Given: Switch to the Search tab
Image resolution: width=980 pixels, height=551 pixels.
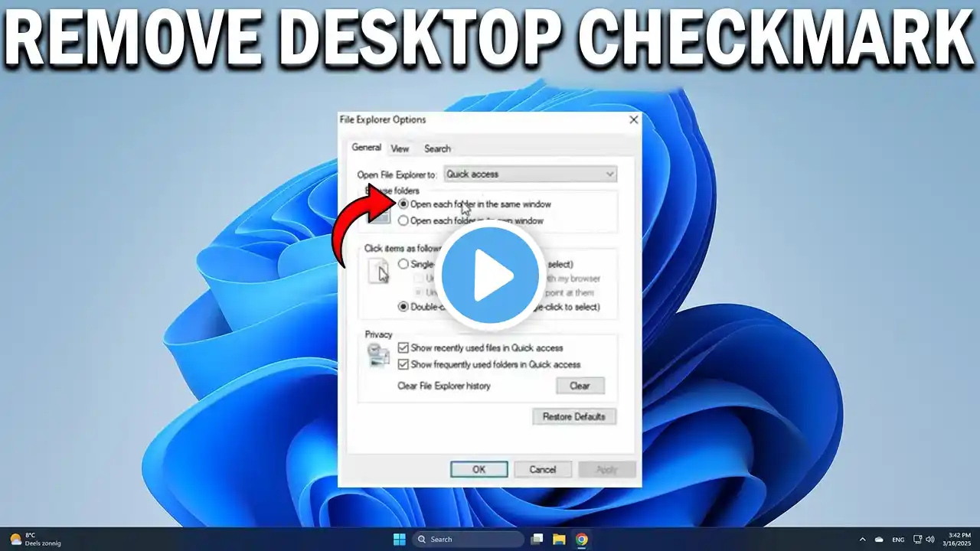Looking at the screenshot, I should [x=437, y=148].
